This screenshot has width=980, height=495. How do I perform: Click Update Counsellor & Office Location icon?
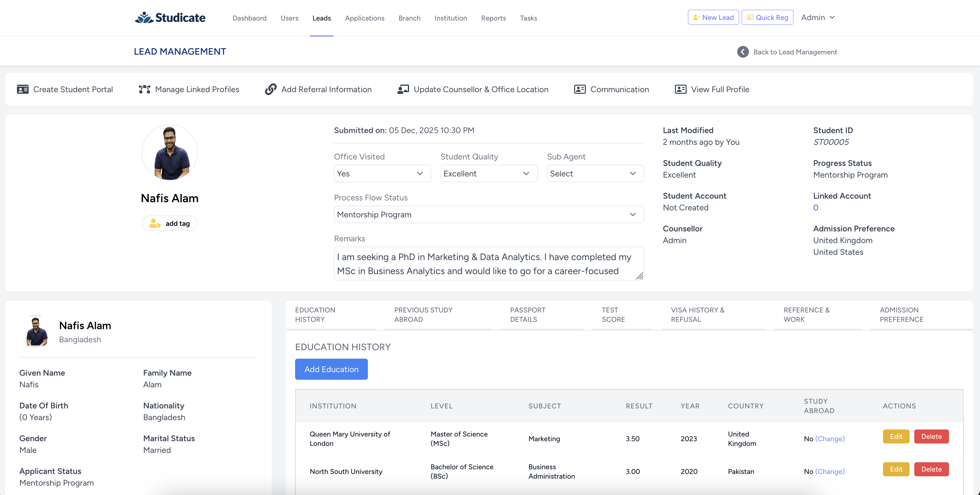click(403, 90)
